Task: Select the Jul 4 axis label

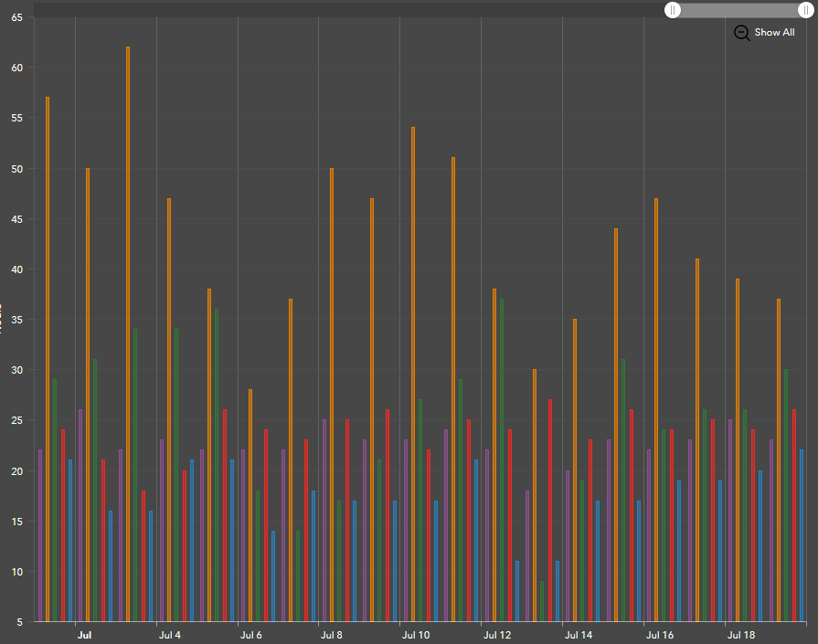Action: coord(170,635)
